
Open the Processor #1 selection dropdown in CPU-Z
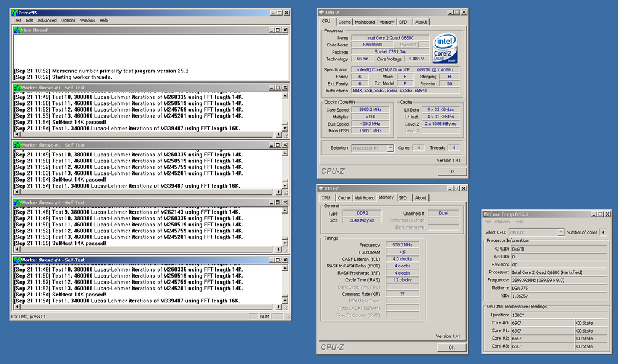click(x=390, y=148)
